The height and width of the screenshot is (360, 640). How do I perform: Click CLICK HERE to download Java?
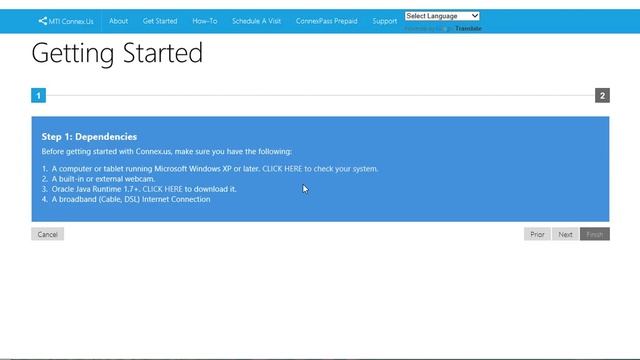pyautogui.click(x=162, y=189)
